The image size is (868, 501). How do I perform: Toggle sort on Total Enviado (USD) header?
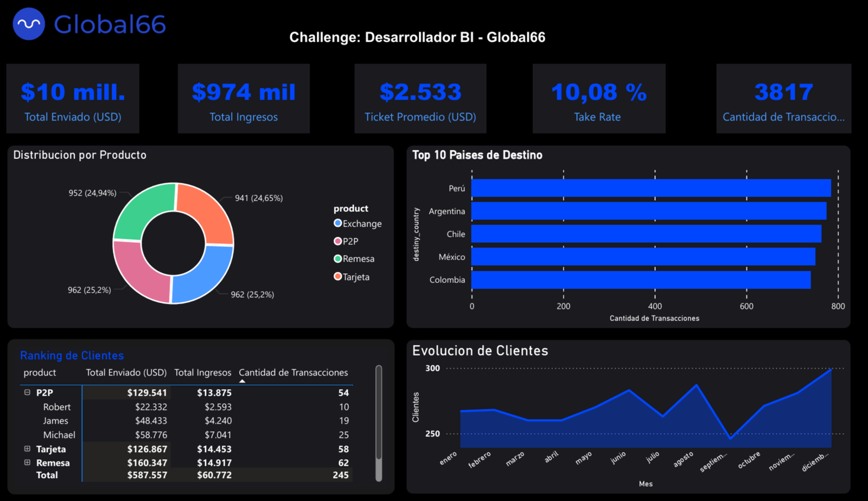tap(126, 372)
